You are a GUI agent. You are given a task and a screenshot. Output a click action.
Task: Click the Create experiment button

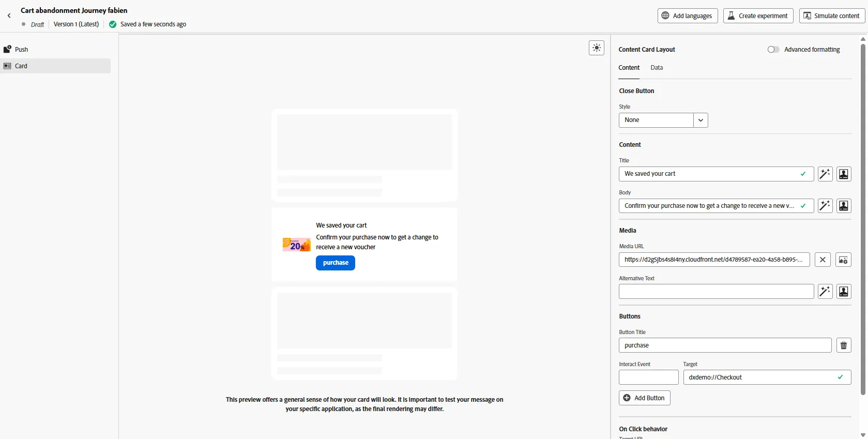pos(758,16)
